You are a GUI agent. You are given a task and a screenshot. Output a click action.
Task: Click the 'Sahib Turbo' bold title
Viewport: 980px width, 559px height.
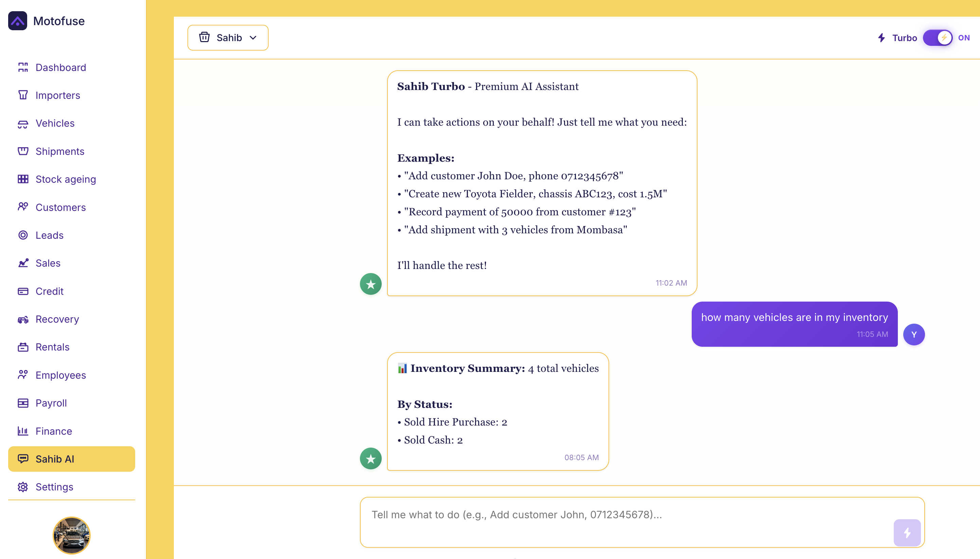[x=431, y=86]
